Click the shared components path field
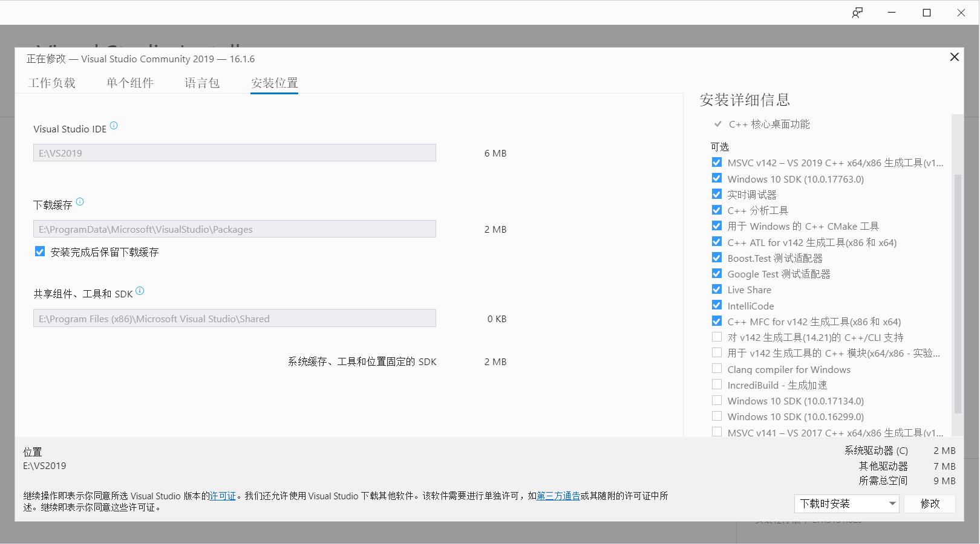The height and width of the screenshot is (544, 980). [x=235, y=319]
